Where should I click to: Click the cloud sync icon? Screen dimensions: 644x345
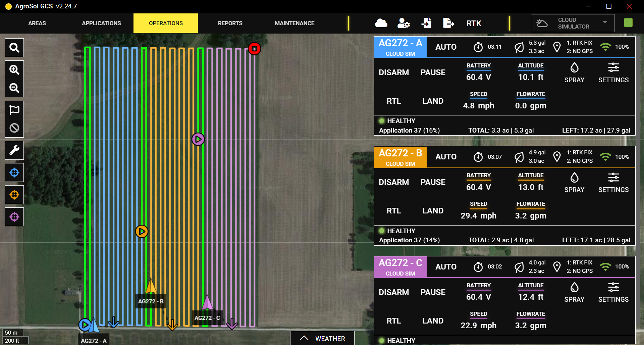[381, 23]
